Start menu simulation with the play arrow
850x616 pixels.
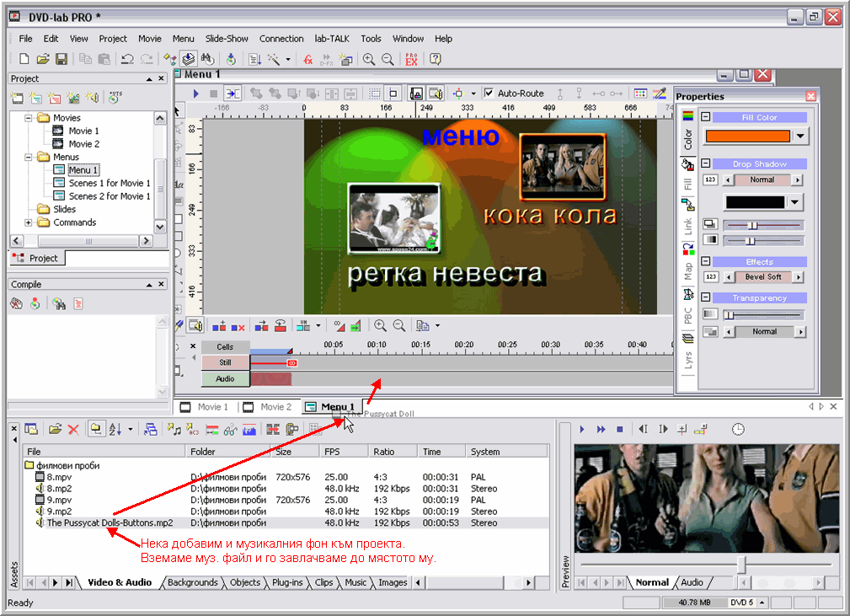click(195, 94)
